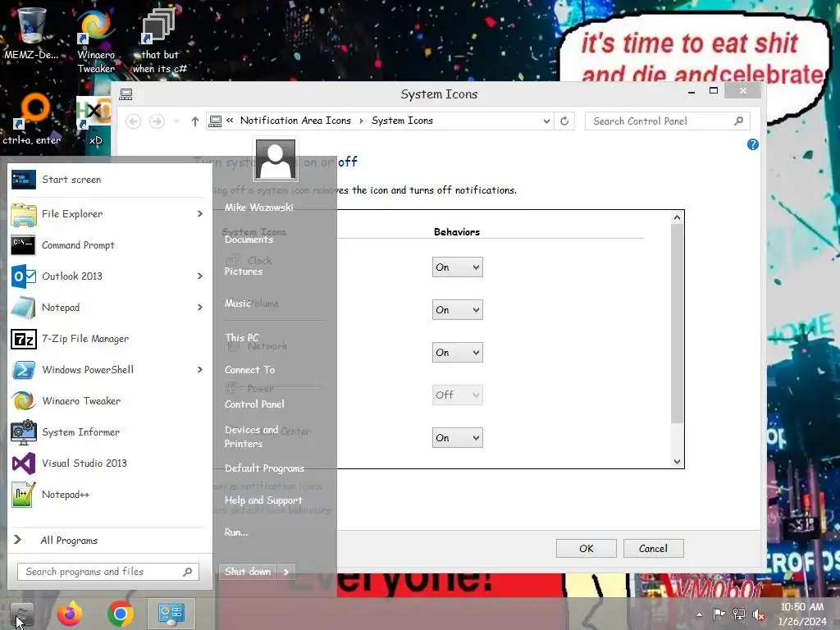
Task: Expand Notepad jump list arrow
Action: (200, 308)
